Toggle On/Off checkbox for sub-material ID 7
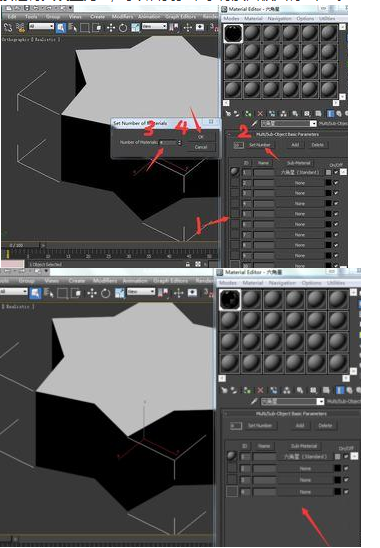This screenshot has height=548, width=380. 336,235
